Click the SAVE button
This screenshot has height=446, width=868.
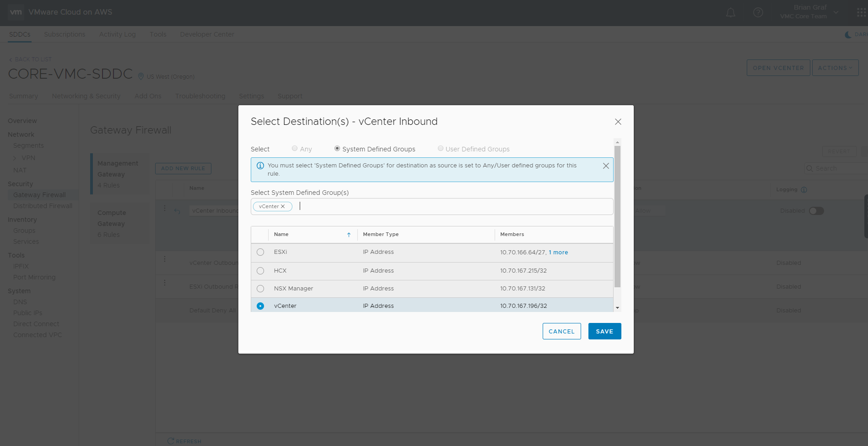(604, 331)
